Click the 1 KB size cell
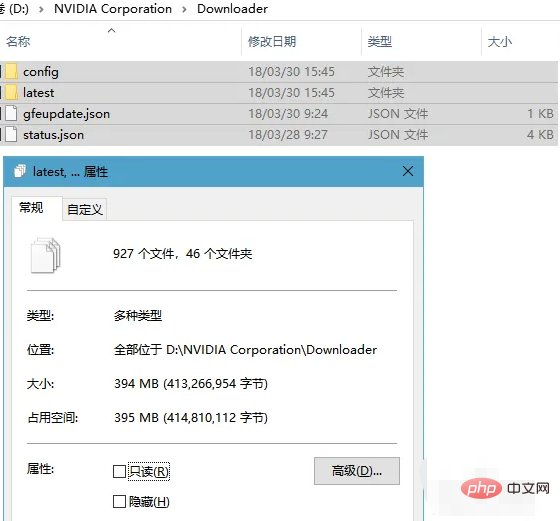 [x=540, y=114]
